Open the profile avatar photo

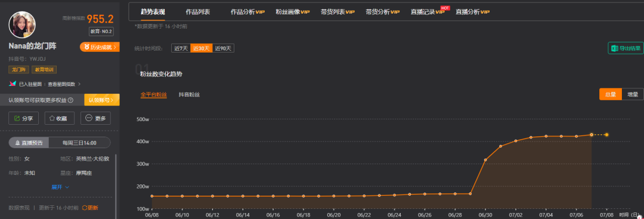pos(22,24)
